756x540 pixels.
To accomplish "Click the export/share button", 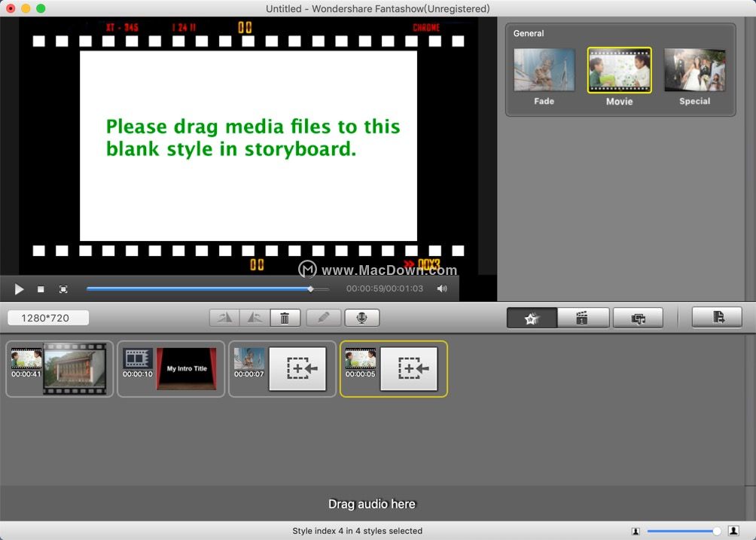I will pos(717,317).
